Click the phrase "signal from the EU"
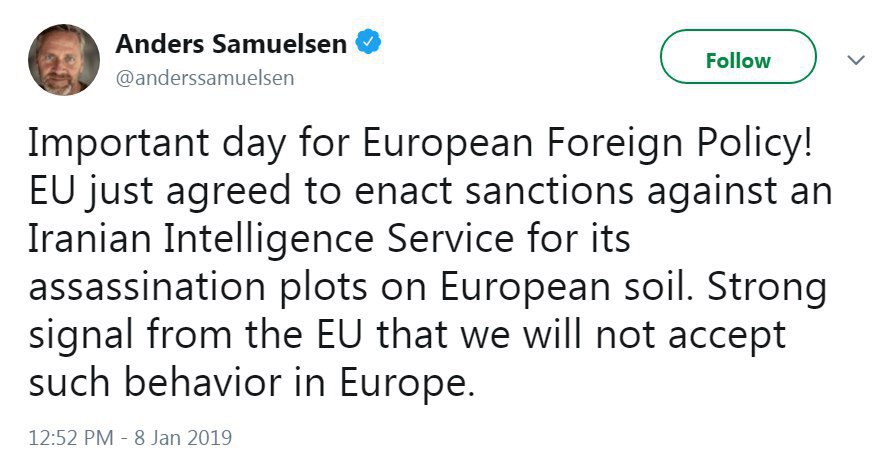The height and width of the screenshot is (464, 896). (x=213, y=335)
